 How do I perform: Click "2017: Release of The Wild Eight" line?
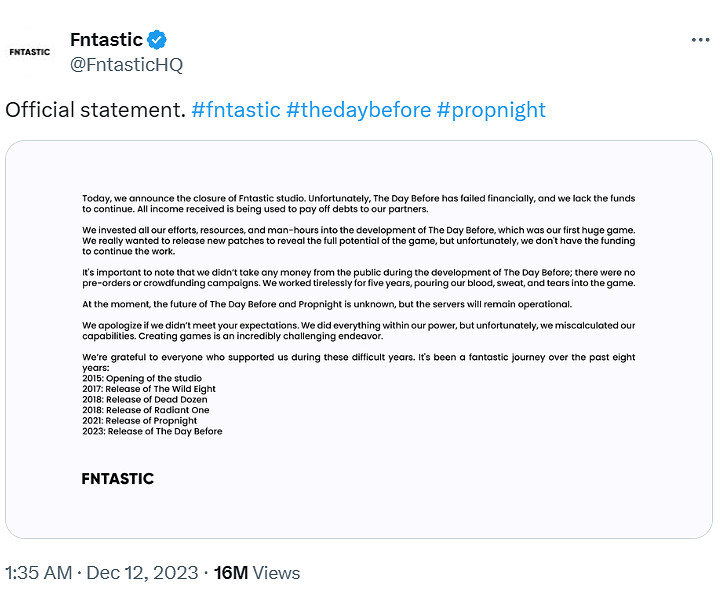tap(149, 389)
